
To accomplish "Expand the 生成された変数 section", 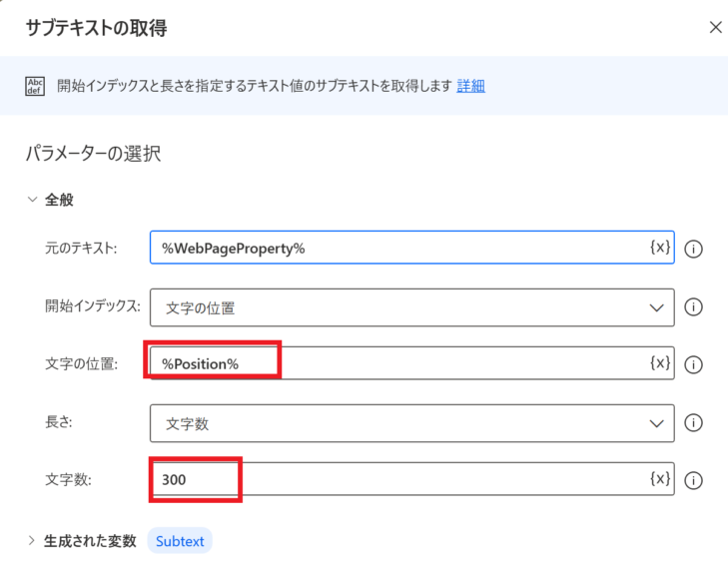I will 32,541.
